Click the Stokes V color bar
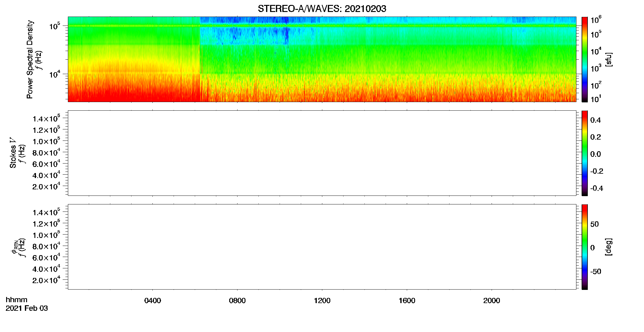The width and height of the screenshot is (644, 332). pos(584,153)
